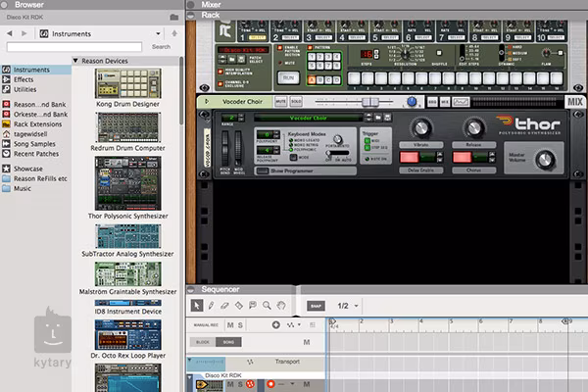This screenshot has width=588, height=392.
Task: Click the MIX button on Vocoder Choir channel
Action: (x=575, y=102)
